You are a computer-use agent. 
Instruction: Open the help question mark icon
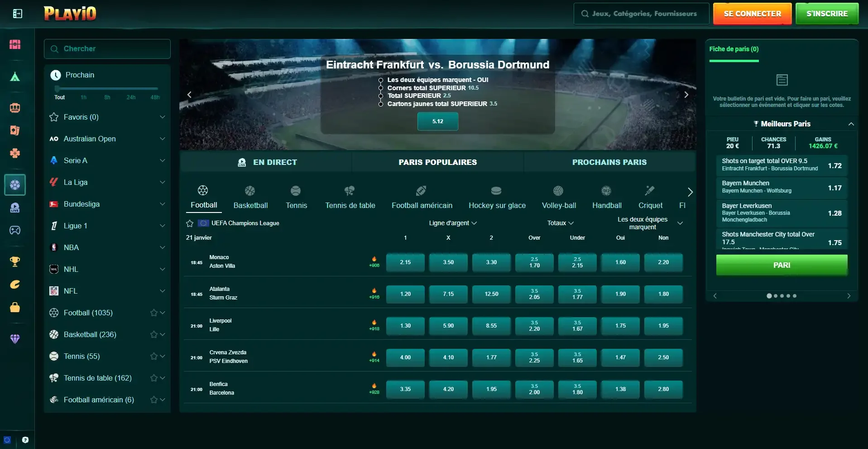[25, 440]
